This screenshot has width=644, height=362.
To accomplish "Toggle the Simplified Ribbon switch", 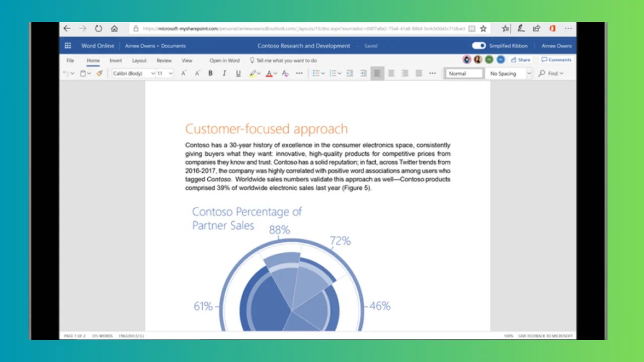I will [x=479, y=46].
